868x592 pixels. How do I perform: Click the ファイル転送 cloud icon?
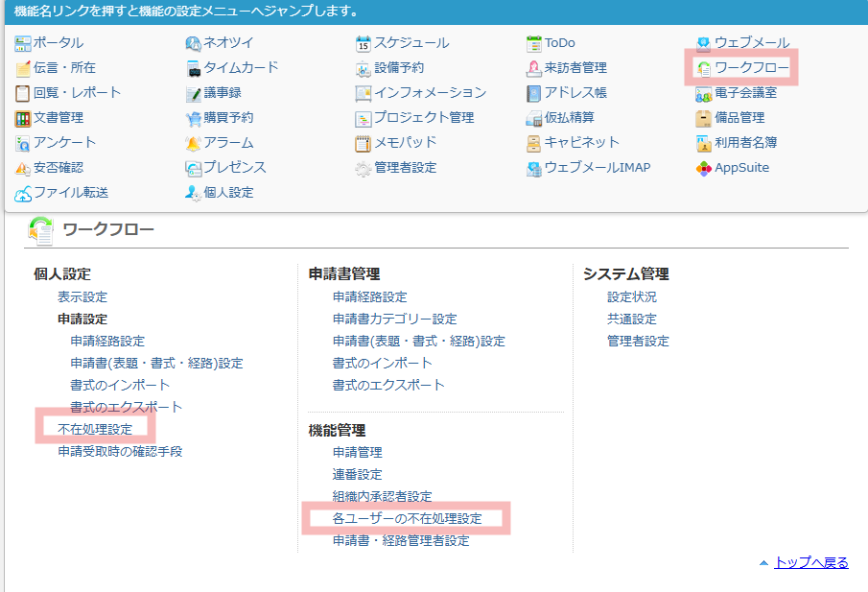(23, 193)
